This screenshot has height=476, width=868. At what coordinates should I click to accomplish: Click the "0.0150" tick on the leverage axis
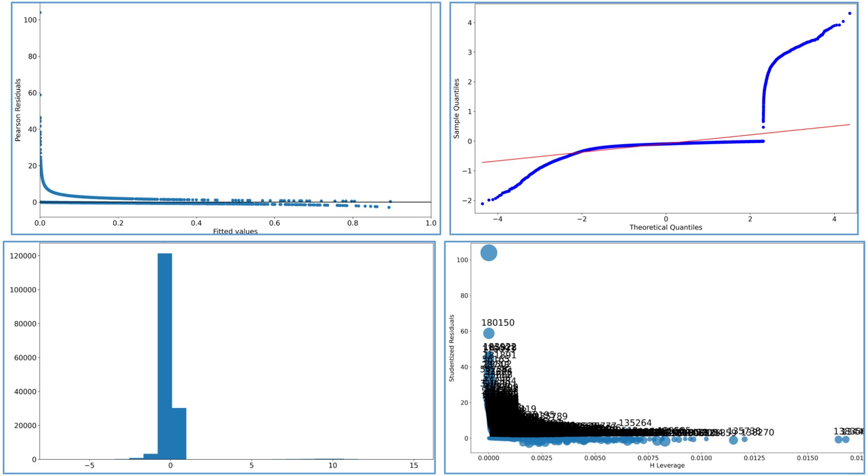pyautogui.click(x=807, y=458)
